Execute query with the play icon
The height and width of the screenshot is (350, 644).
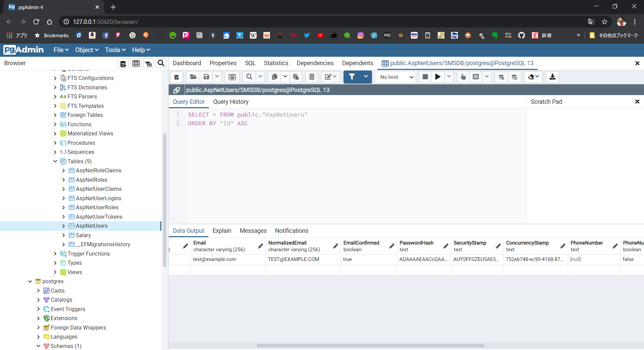[x=438, y=77]
